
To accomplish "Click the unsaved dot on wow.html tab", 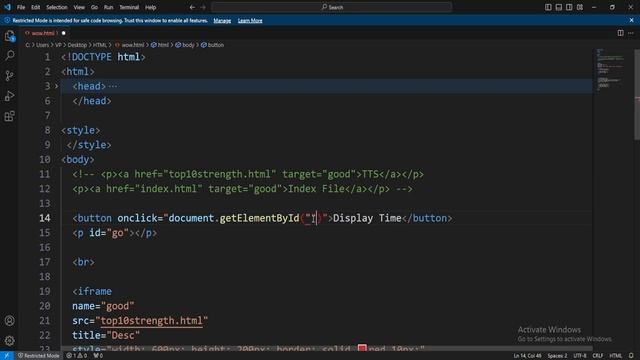I will pos(63,33).
